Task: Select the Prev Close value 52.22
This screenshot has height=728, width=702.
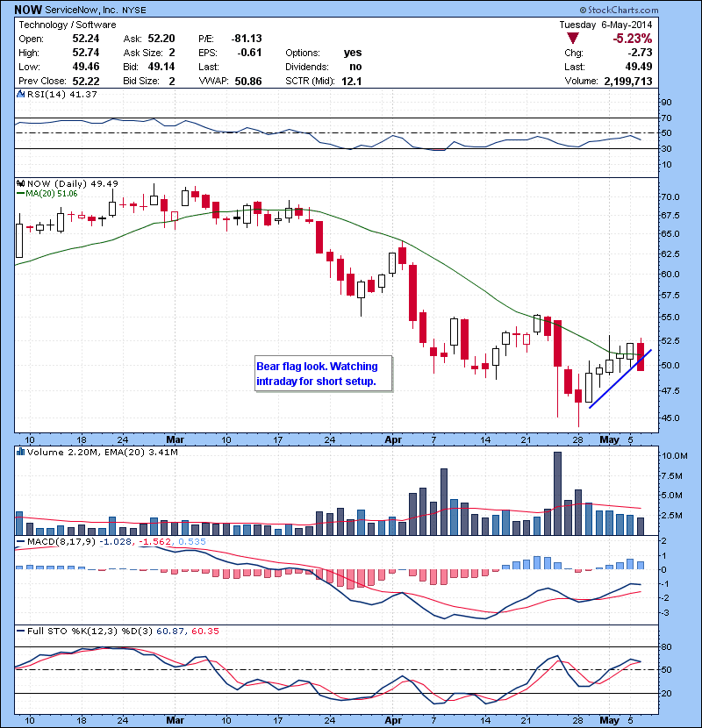Action: 86,81
